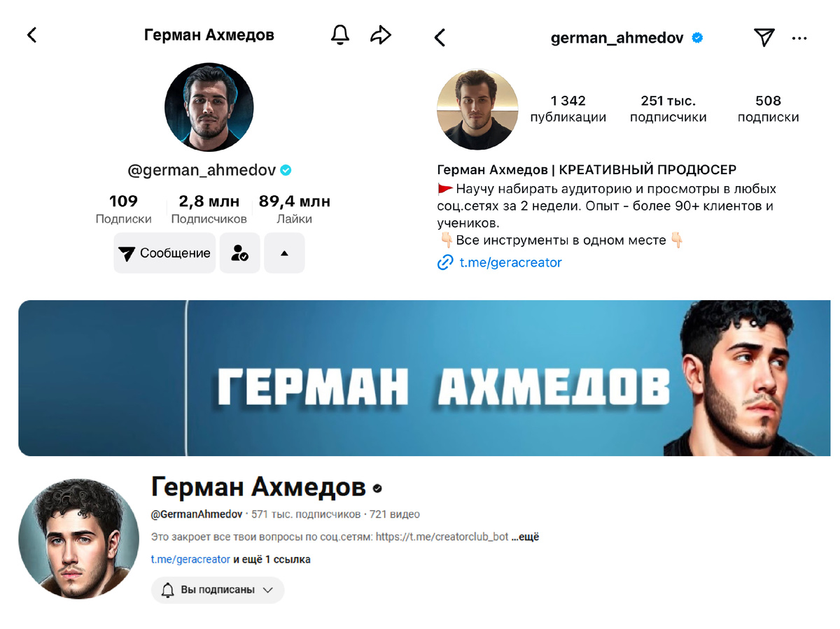
Task: Expand YouTube description with …ещё
Action: click(525, 537)
